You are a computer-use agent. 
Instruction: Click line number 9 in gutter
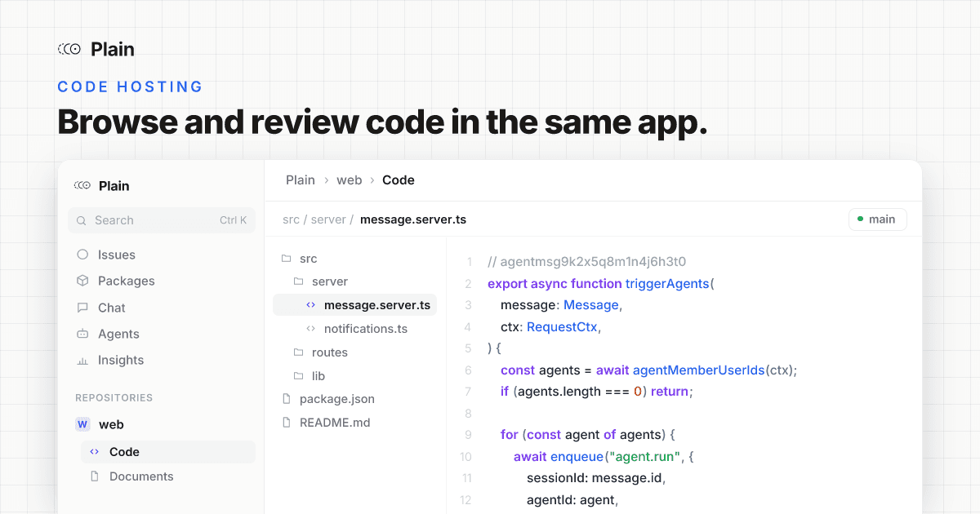click(x=468, y=435)
